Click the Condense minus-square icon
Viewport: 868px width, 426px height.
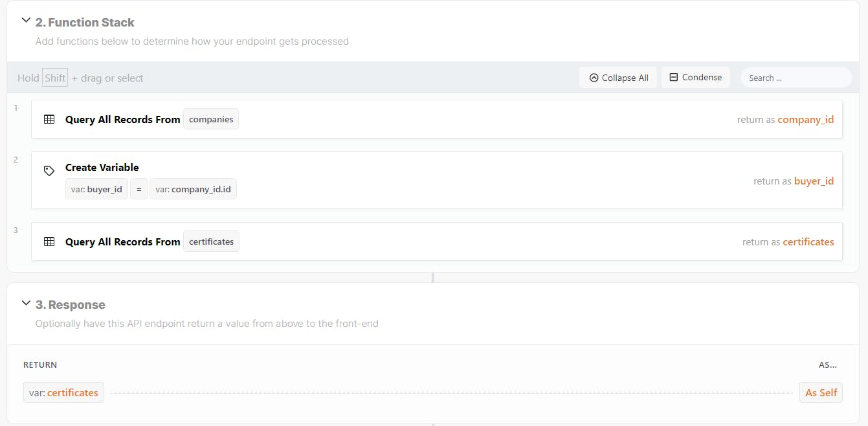click(x=673, y=77)
